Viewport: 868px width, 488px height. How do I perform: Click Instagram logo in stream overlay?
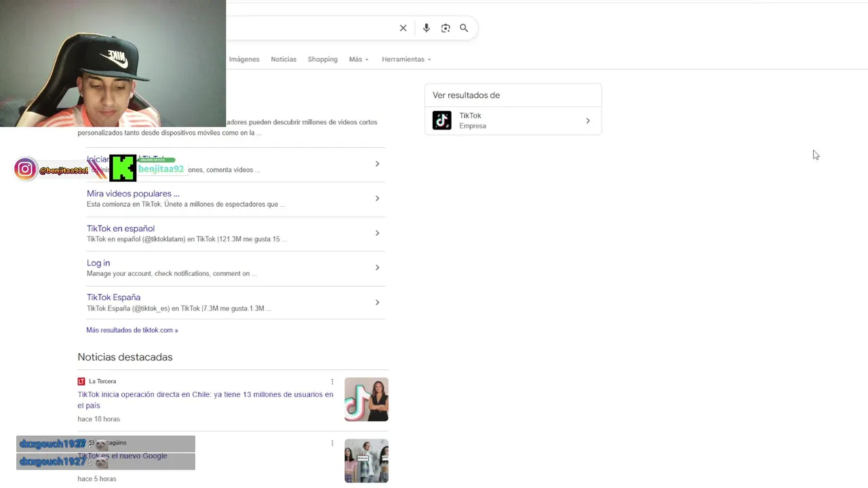click(x=25, y=169)
